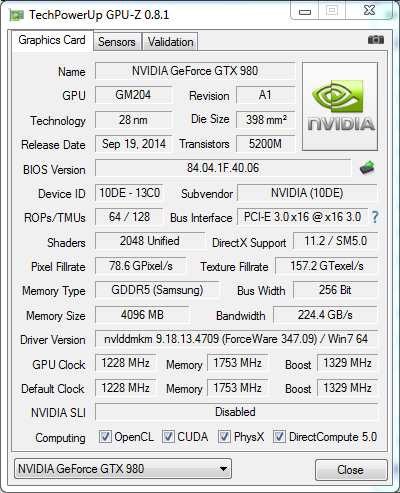This screenshot has height=493, width=400.
Task: Click the GPU field GM204
Action: (133, 95)
